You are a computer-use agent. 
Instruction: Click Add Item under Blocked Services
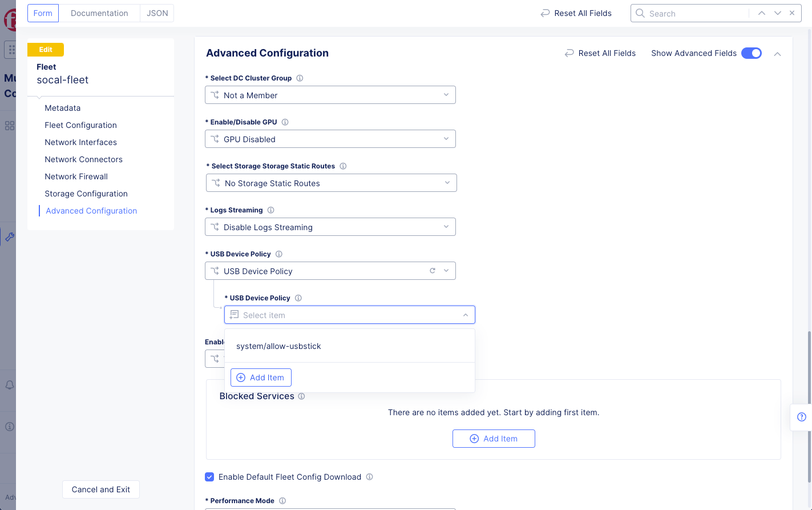[494, 439]
